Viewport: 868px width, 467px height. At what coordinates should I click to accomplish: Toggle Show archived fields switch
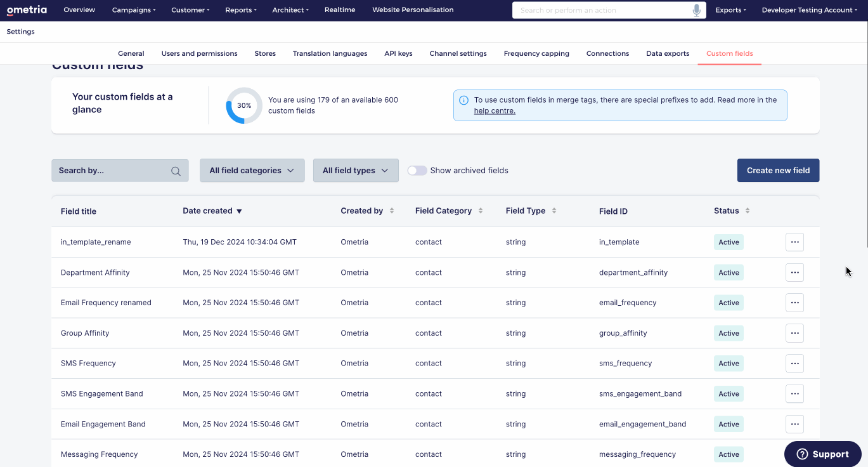pyautogui.click(x=417, y=171)
